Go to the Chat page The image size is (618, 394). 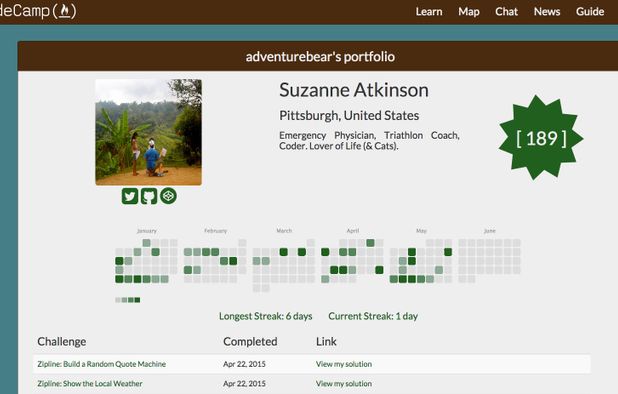point(506,11)
